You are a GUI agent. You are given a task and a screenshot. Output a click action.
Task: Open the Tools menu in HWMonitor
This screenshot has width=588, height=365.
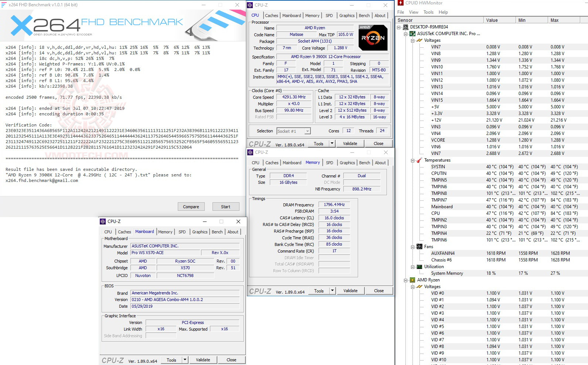click(x=428, y=12)
